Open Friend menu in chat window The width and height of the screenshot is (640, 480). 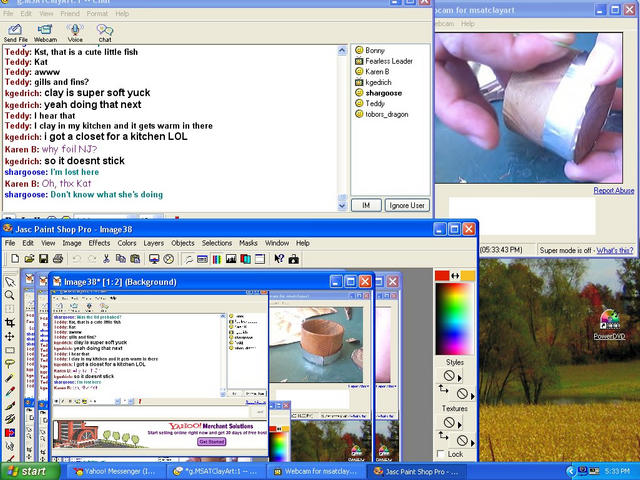pos(70,13)
